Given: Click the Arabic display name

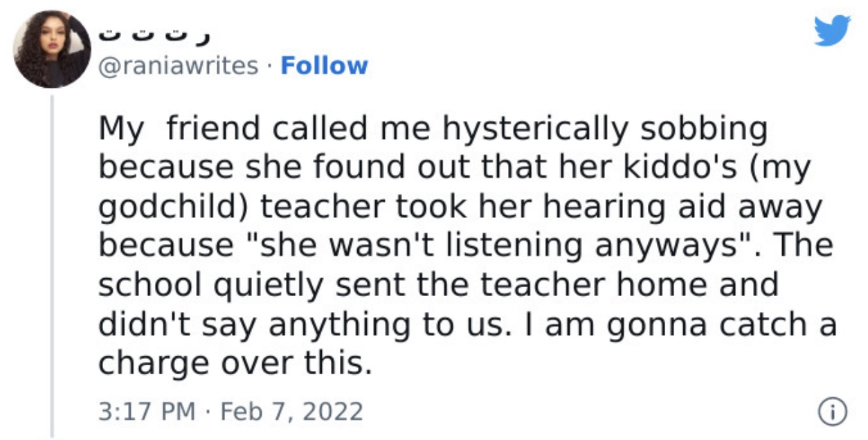Looking at the screenshot, I should 154,31.
